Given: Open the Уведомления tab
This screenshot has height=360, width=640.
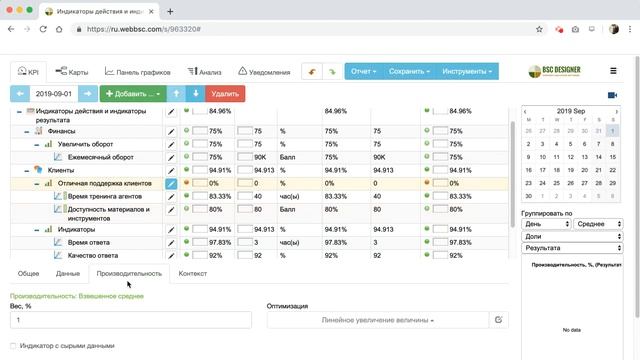Looking at the screenshot, I should 264,72.
